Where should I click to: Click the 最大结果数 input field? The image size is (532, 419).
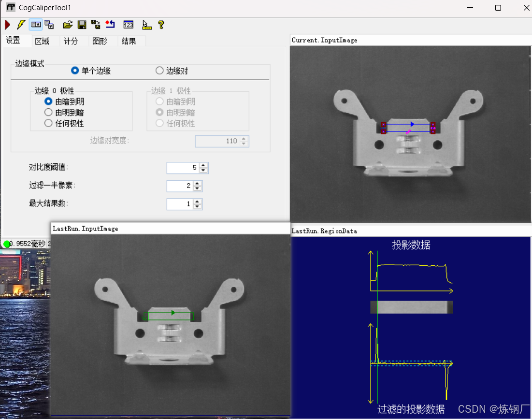pos(180,204)
